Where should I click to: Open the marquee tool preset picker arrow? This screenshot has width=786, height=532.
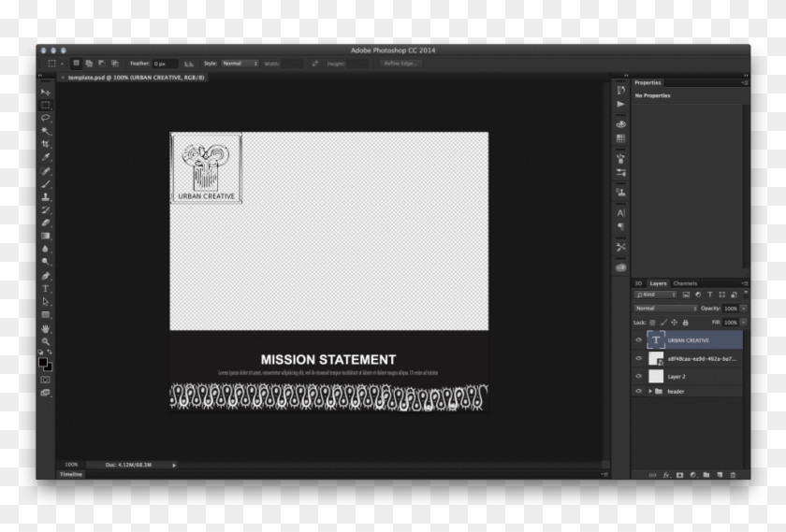[62, 64]
